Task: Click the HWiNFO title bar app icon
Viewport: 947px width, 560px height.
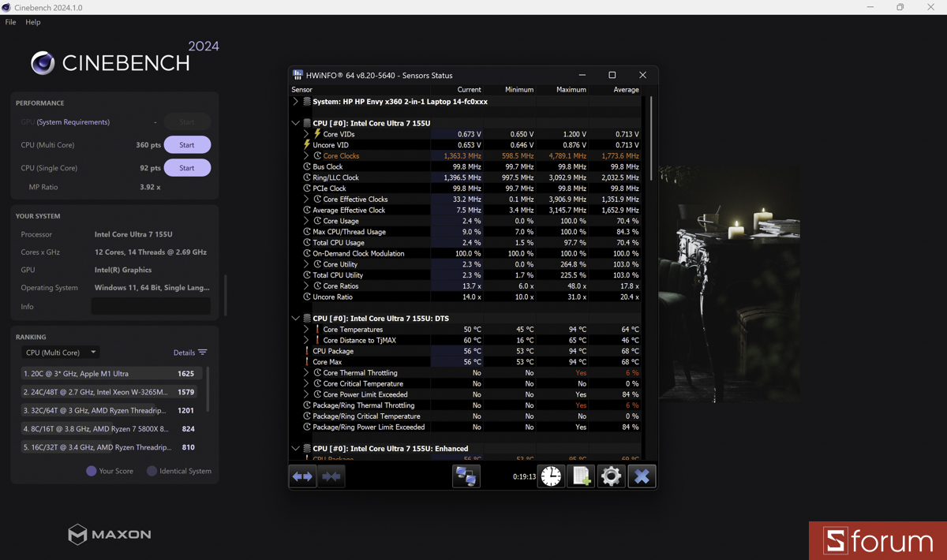Action: pos(298,75)
